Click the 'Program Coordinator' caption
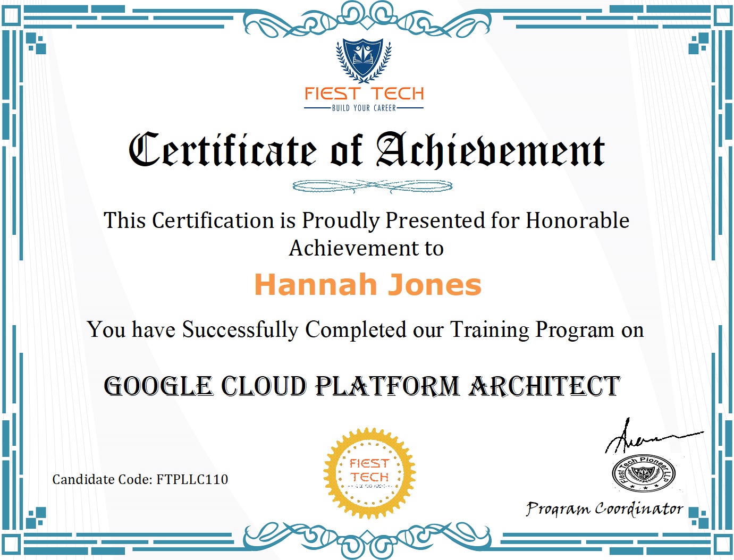Screen dimensions: 734x560 [604, 509]
